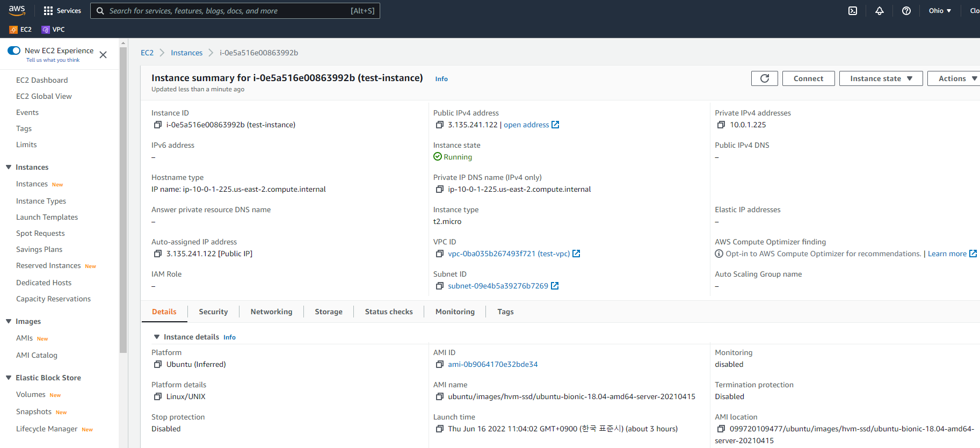Click the EC2 shortcut in favorites bar
Viewport: 980px width, 448px height.
point(21,30)
